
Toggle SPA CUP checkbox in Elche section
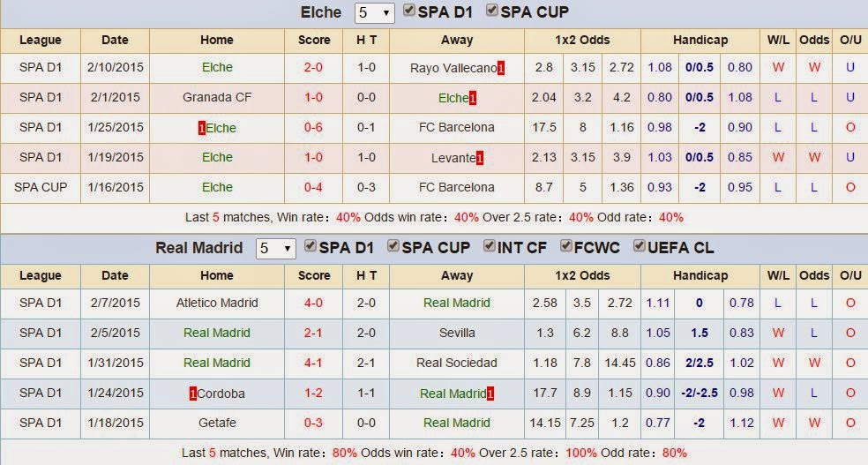coord(492,11)
